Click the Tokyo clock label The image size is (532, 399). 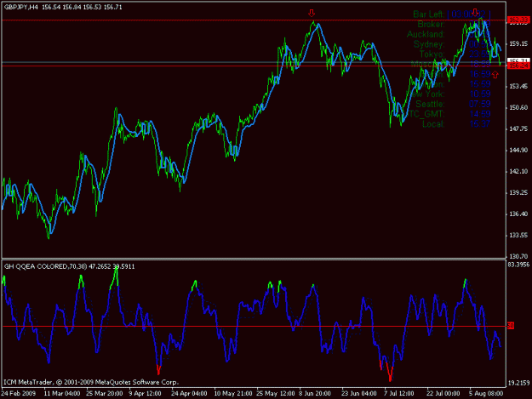pyautogui.click(x=432, y=54)
